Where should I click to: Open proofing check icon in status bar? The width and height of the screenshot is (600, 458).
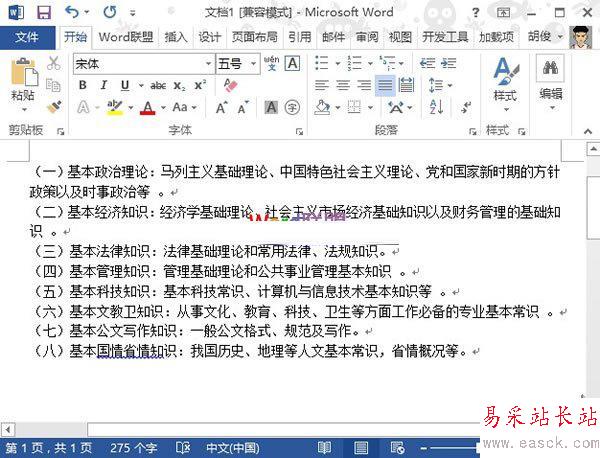coord(183,447)
